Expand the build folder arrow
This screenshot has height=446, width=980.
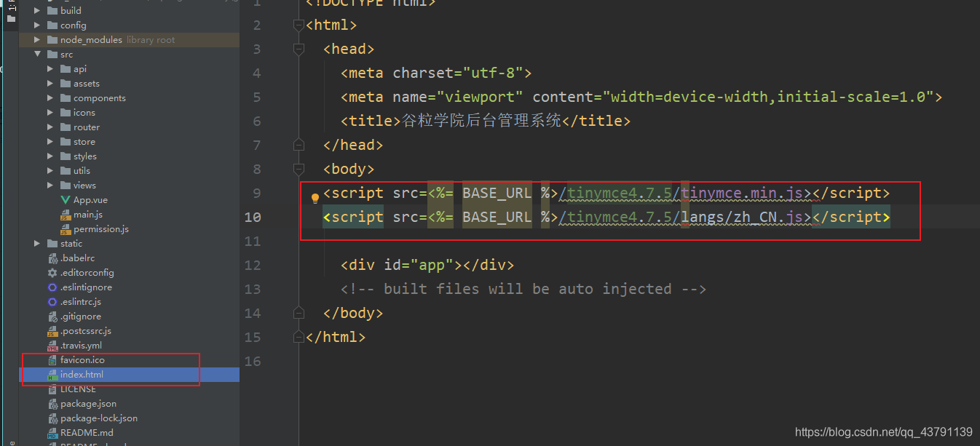37,11
